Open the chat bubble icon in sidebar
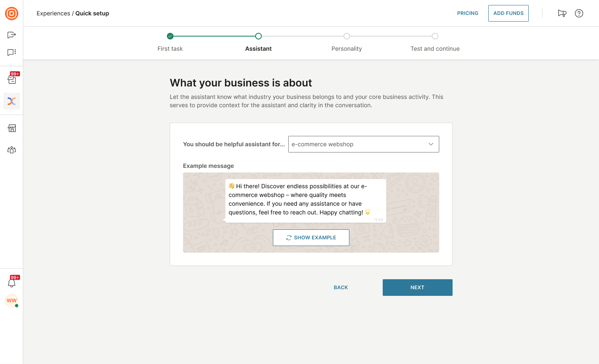Viewport: 599px width, 364px height. (x=12, y=52)
